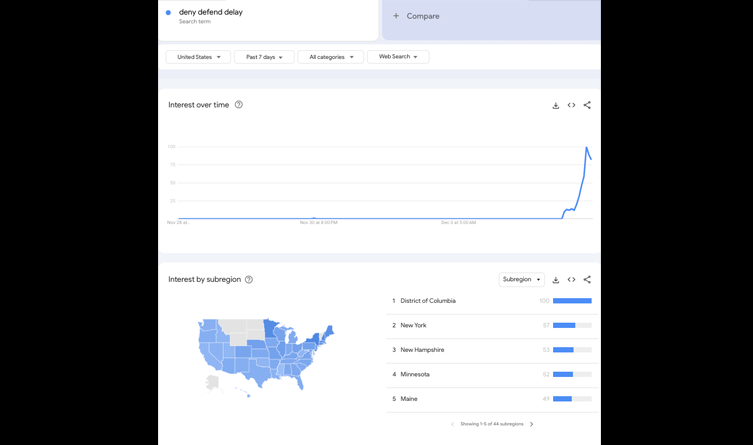Go to next page of subregions
The width and height of the screenshot is (753, 445).
coord(531,424)
